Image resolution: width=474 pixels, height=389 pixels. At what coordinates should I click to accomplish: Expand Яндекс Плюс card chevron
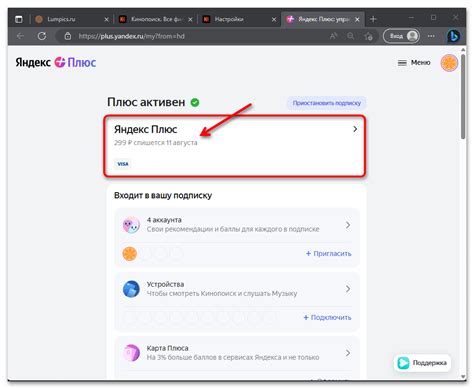pos(355,129)
